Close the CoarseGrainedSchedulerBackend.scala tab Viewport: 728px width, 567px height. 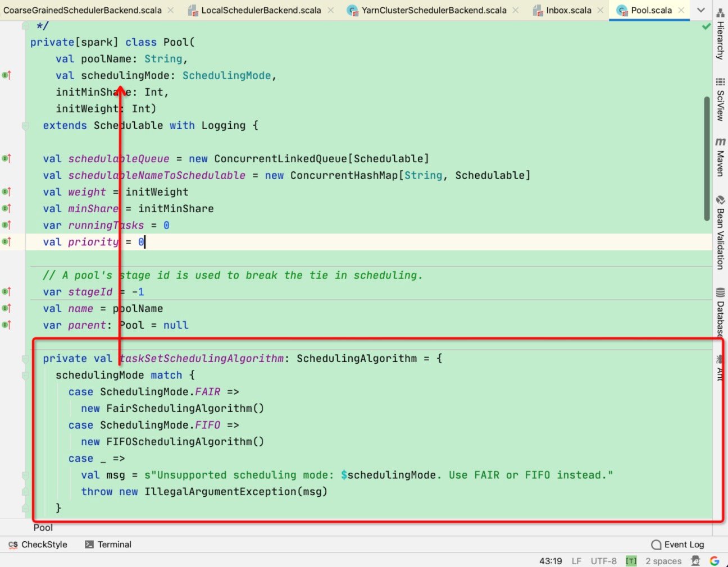(x=171, y=10)
